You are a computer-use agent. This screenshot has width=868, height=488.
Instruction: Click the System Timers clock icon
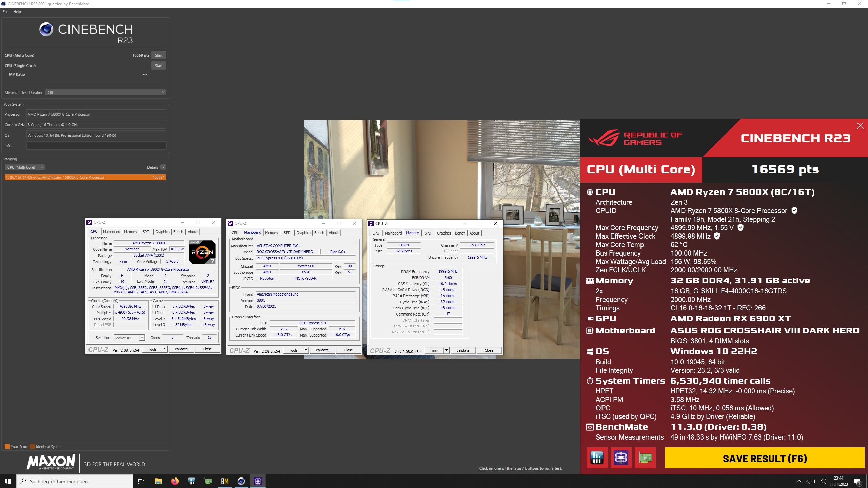coord(590,381)
